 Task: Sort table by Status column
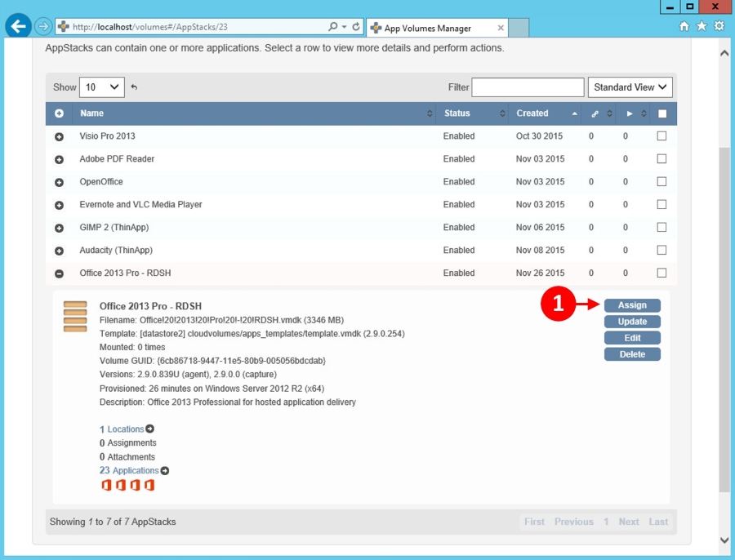(472, 113)
